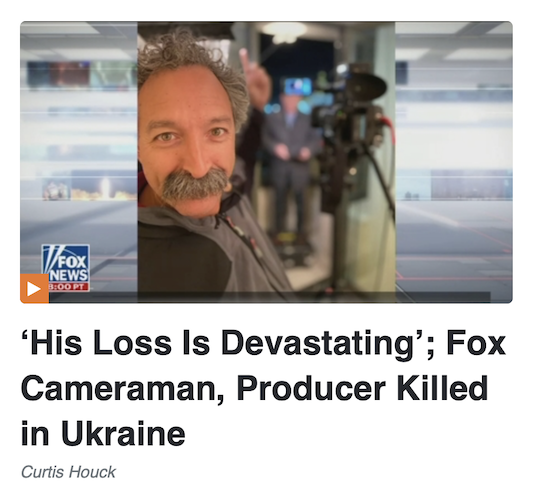Select the video thumbnail image
Viewport: 535px width, 491px height.
tap(266, 162)
